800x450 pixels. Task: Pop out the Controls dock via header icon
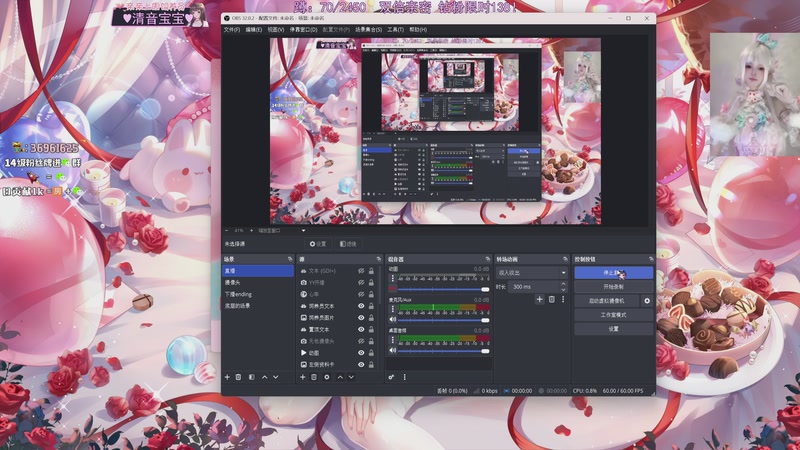[651, 259]
